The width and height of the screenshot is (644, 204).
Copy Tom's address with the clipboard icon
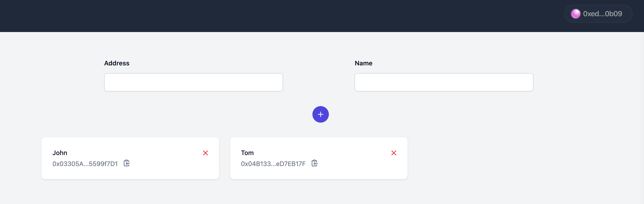pos(314,163)
